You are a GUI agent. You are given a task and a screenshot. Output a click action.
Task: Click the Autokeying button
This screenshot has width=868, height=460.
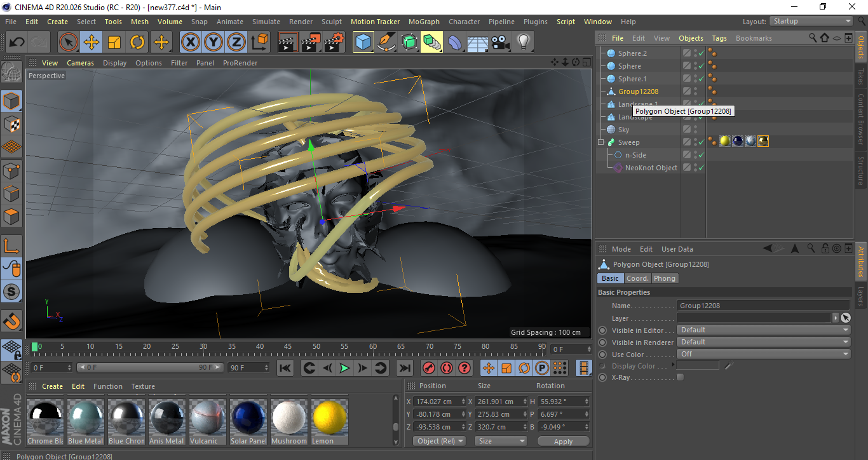coord(447,368)
